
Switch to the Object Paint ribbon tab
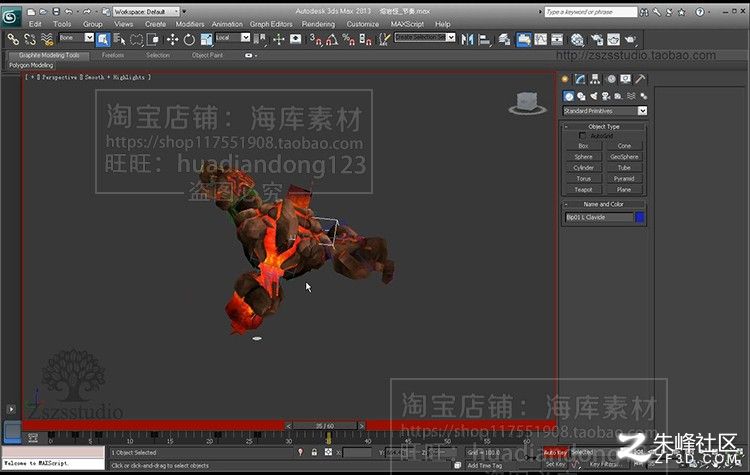point(207,55)
